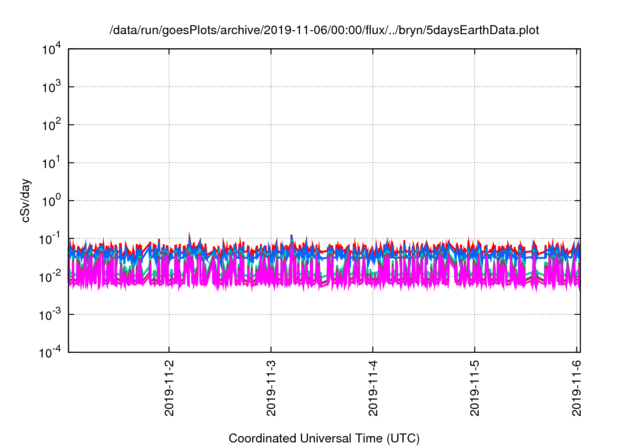Click the 10^1 y-axis tick label
Screen dimensions: 640x448
pos(51,163)
